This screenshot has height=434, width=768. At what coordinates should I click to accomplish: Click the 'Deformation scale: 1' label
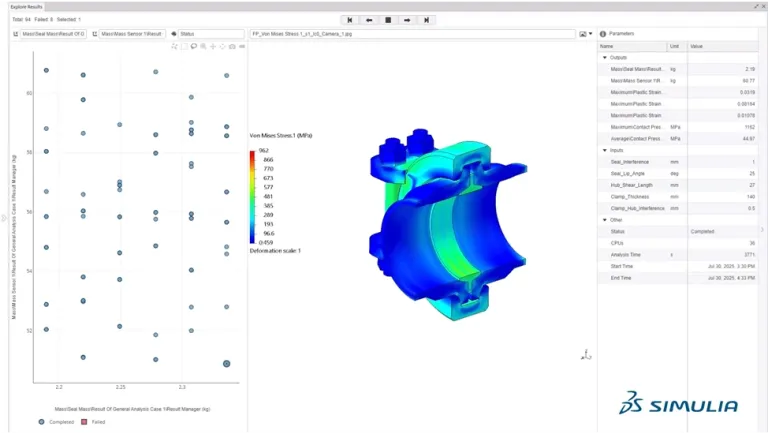[x=275, y=251]
